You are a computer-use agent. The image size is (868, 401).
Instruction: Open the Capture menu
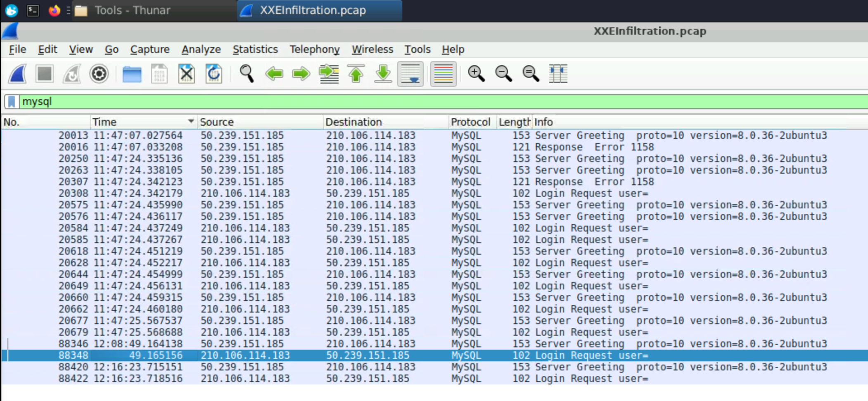[150, 50]
